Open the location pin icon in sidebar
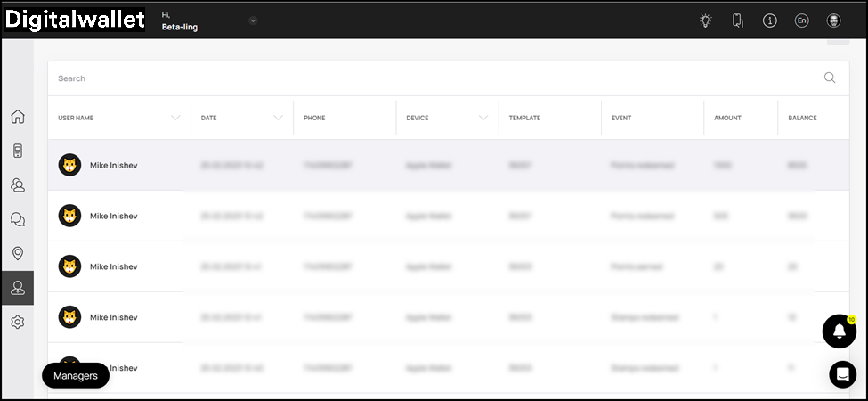Image resolution: width=868 pixels, height=401 pixels. coord(17,253)
